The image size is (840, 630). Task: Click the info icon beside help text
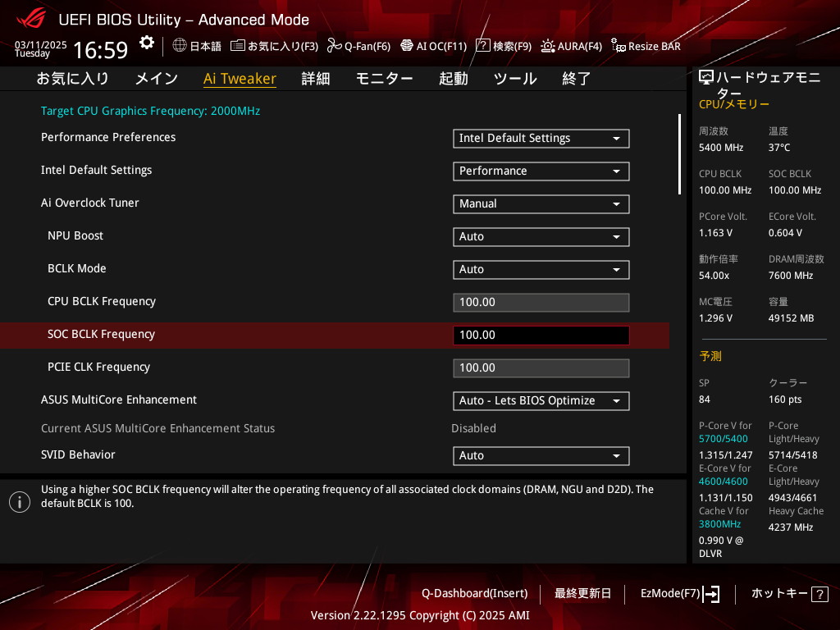pyautogui.click(x=20, y=502)
